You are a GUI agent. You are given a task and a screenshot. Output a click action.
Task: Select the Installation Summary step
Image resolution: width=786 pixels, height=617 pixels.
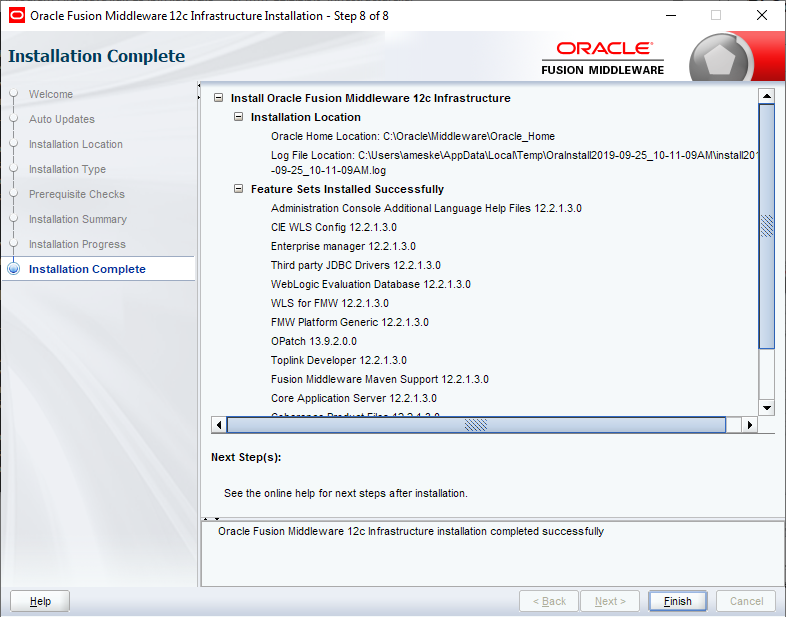(78, 220)
